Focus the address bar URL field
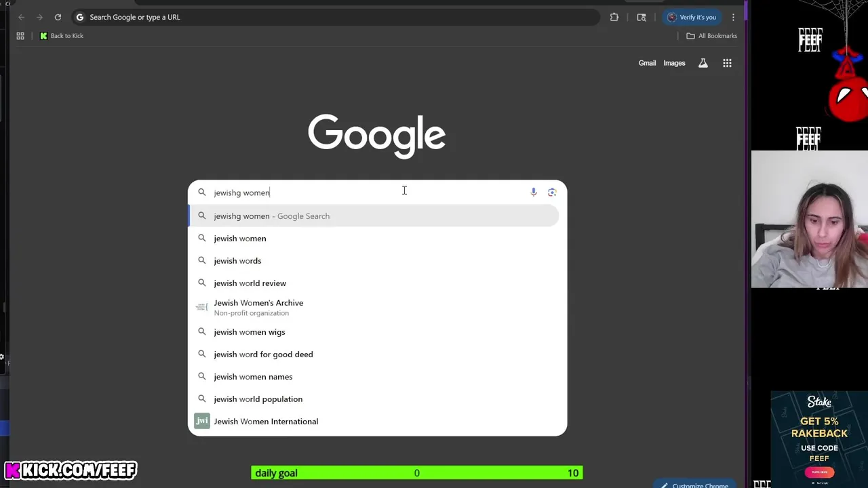This screenshot has width=868, height=488. (336, 17)
